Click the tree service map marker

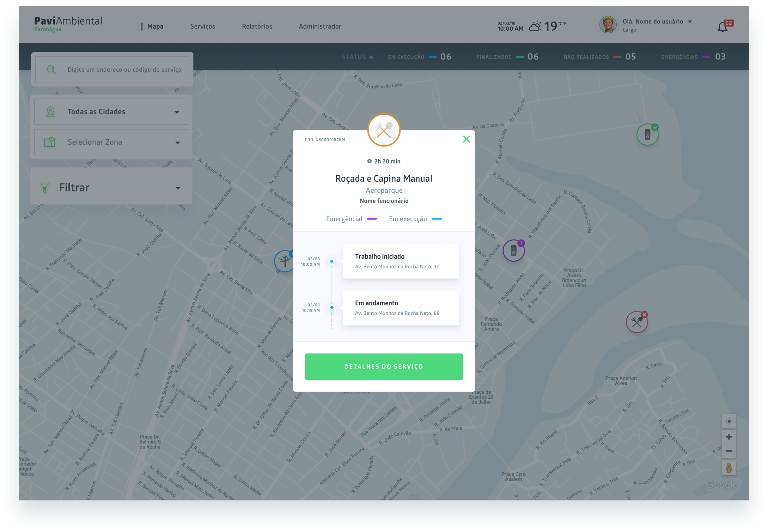284,261
